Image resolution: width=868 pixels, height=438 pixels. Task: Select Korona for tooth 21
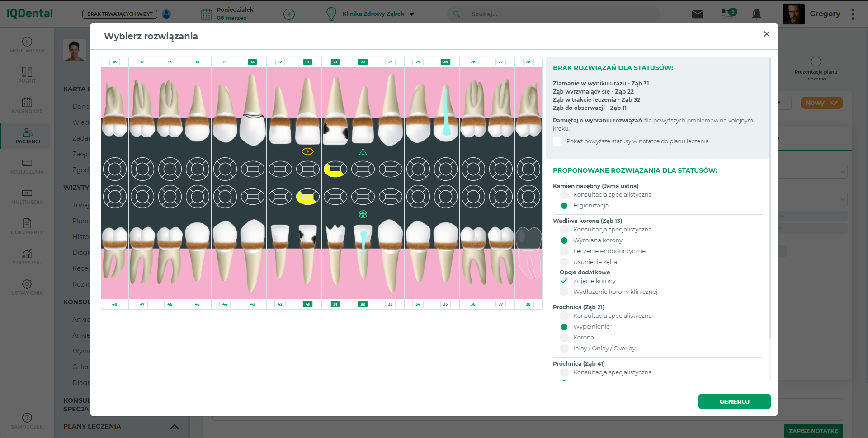(x=564, y=338)
